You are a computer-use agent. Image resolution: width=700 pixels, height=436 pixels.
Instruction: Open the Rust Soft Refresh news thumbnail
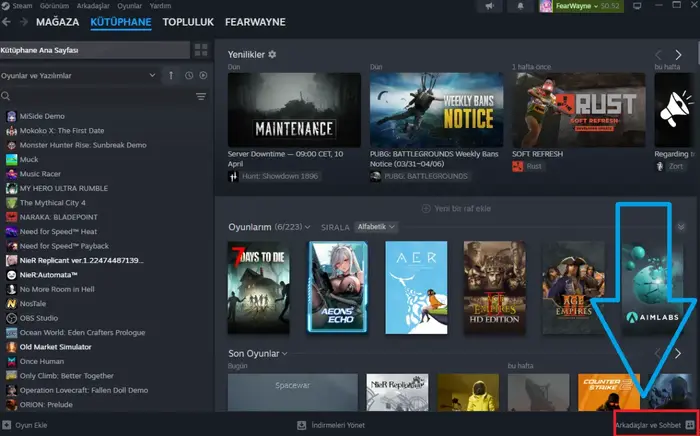579,110
